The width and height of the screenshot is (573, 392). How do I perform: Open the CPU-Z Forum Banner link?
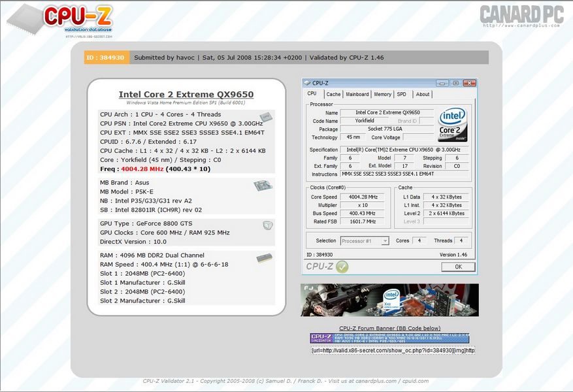tap(389, 328)
